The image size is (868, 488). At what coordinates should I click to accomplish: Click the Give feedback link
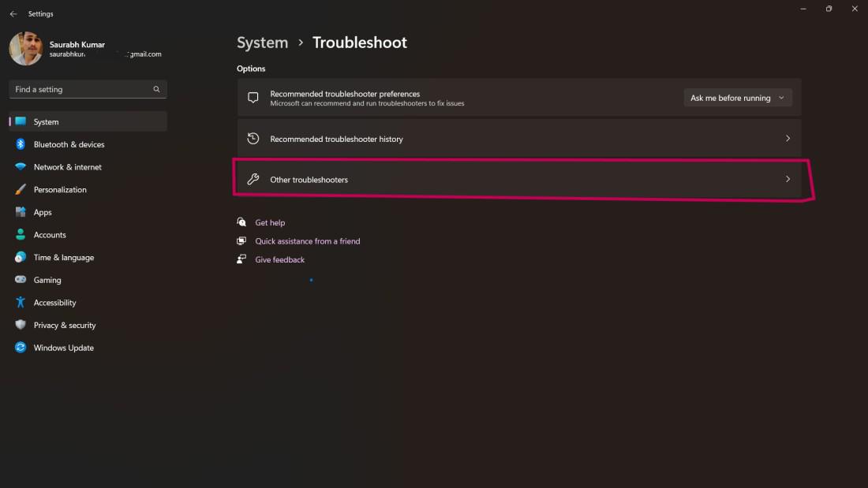point(279,260)
